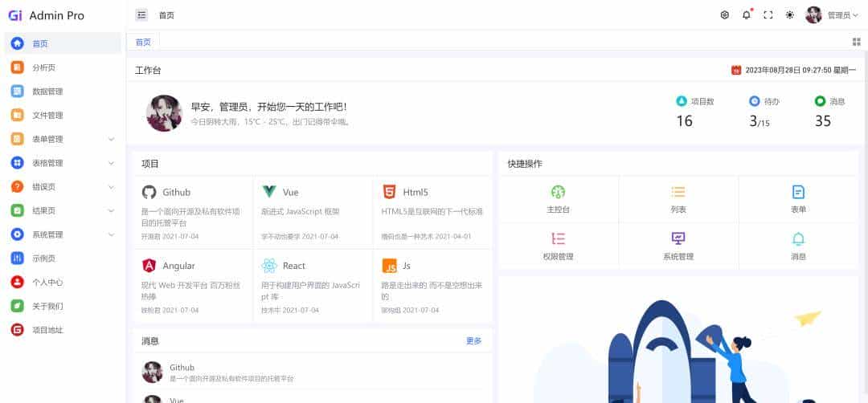The height and width of the screenshot is (403, 868).
Task: Click the 权限管理 quick action
Action: click(x=558, y=246)
